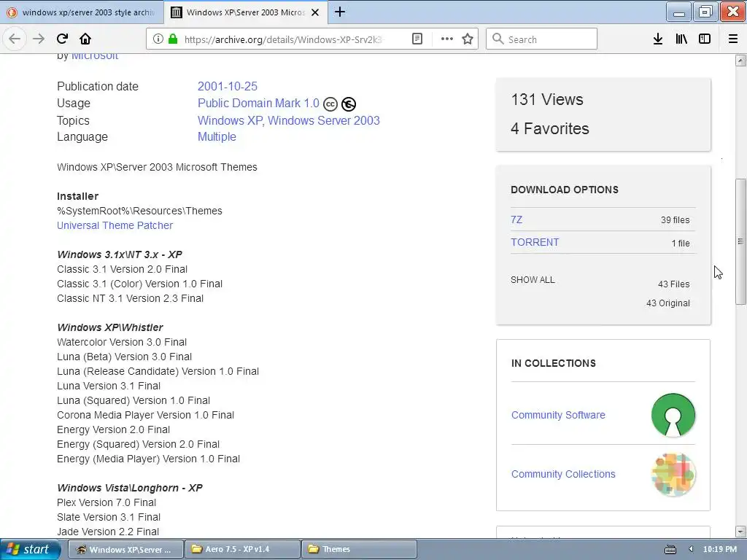Open the Windows XP topic link
Viewport: 747px width, 560px height.
(230, 120)
